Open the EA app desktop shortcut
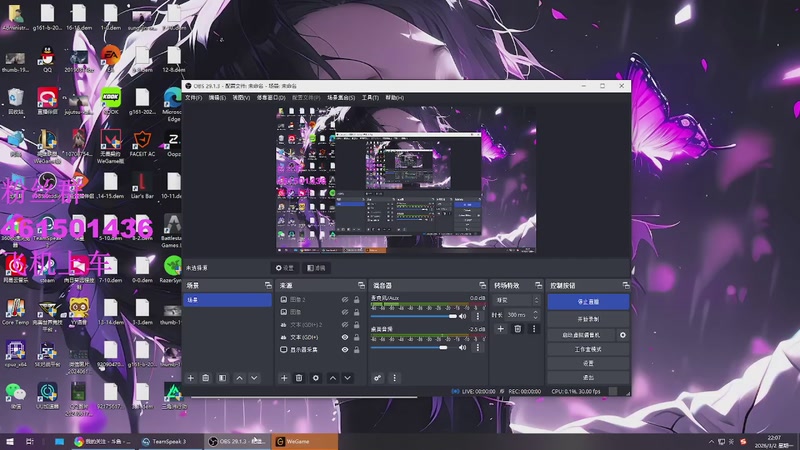 (x=110, y=58)
